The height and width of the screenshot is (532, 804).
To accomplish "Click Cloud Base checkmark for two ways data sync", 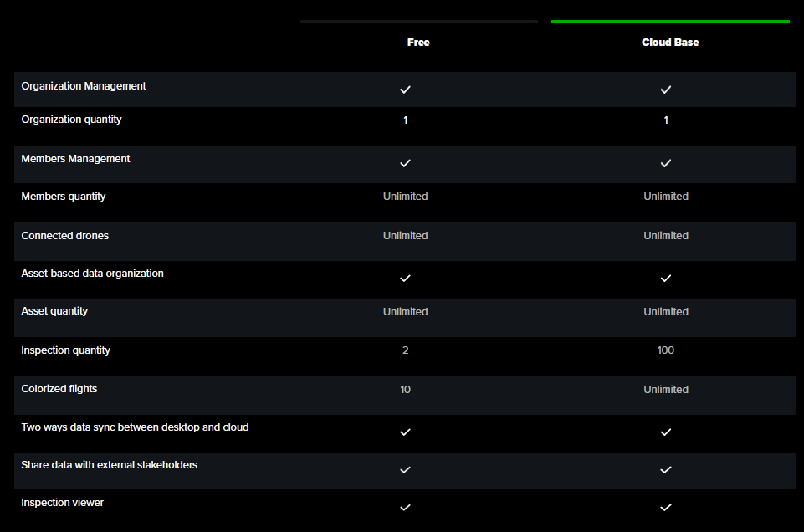I will pyautogui.click(x=666, y=432).
